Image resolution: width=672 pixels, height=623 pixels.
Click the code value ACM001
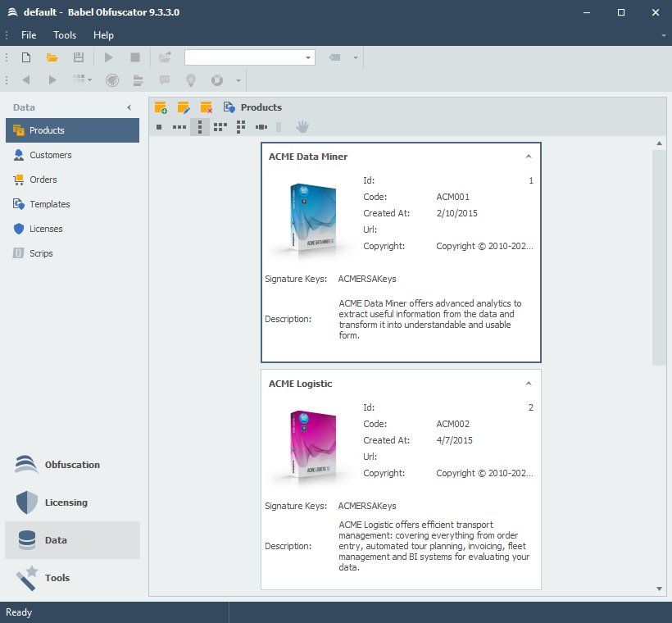[452, 197]
